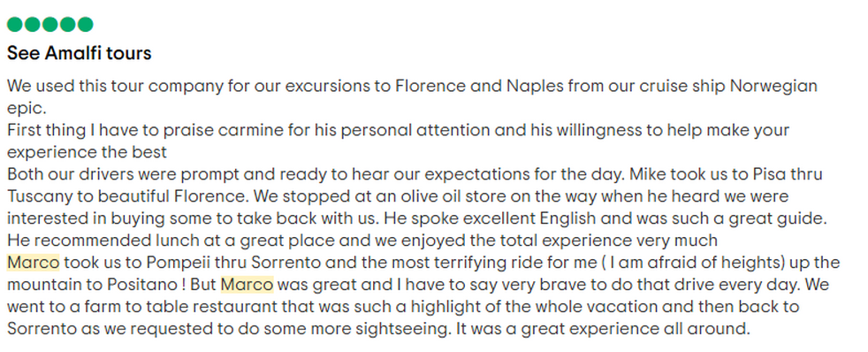Open the "See Amalfi tours" review title

pyautogui.click(x=80, y=53)
